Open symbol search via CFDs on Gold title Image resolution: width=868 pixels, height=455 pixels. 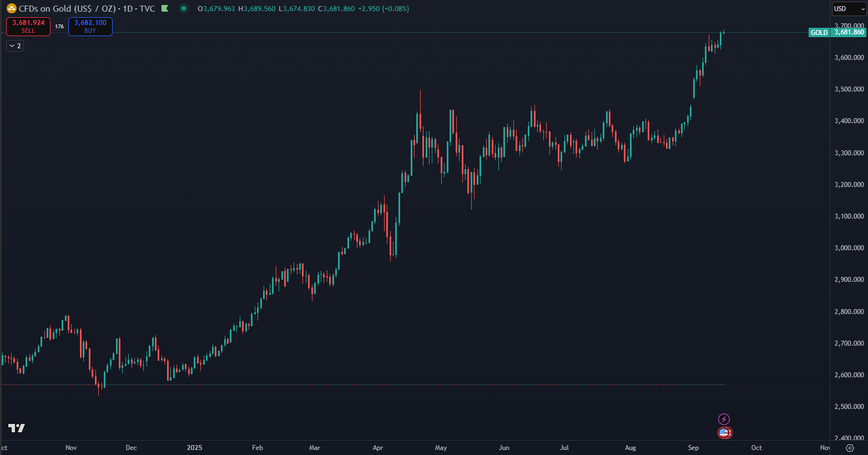point(67,9)
